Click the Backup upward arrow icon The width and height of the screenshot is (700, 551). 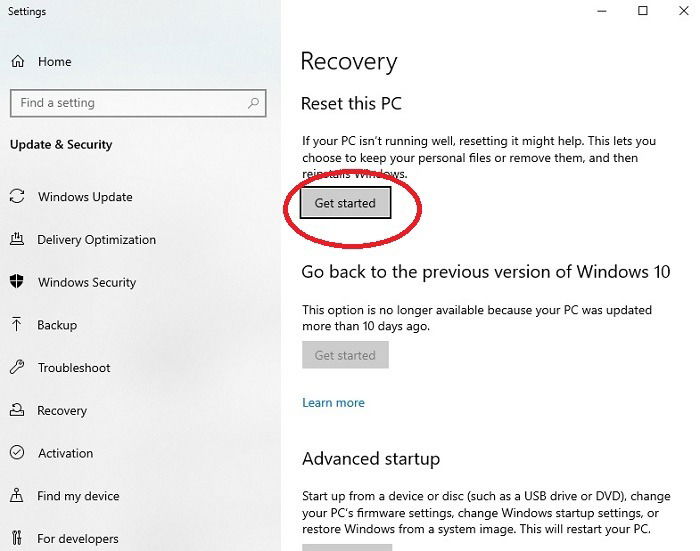[x=17, y=325]
